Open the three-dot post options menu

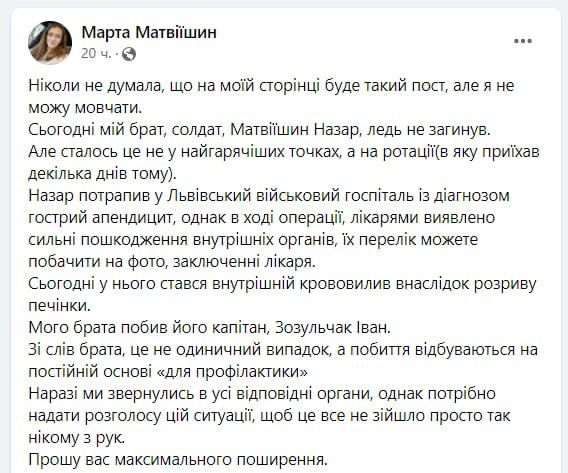pos(523,41)
